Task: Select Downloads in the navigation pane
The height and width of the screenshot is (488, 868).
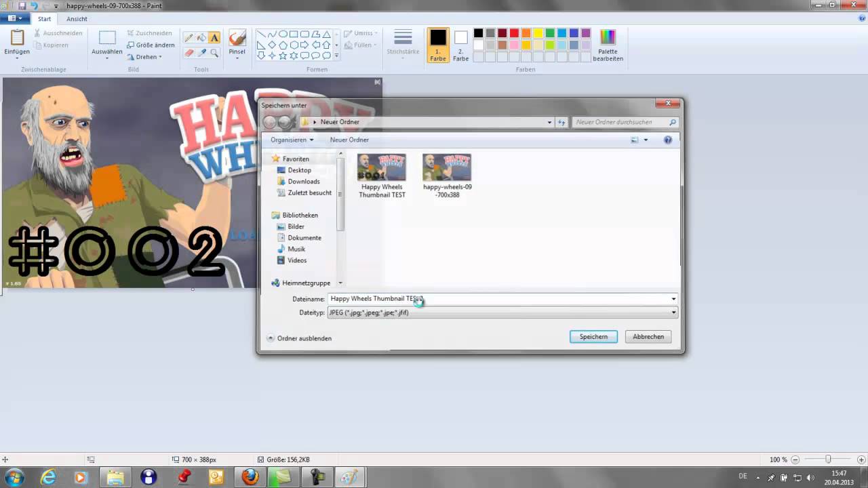Action: point(303,182)
